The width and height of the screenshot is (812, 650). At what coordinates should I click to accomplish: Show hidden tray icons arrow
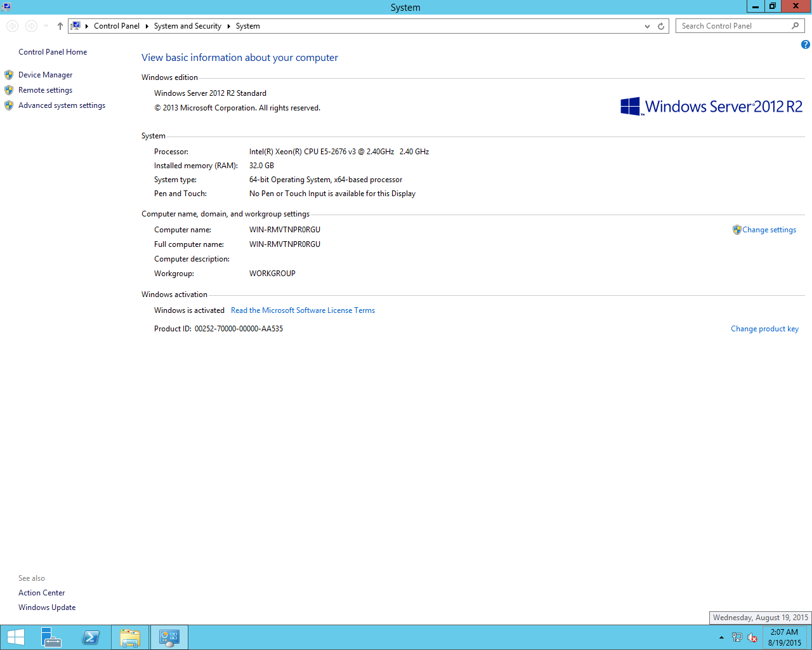pyautogui.click(x=721, y=637)
